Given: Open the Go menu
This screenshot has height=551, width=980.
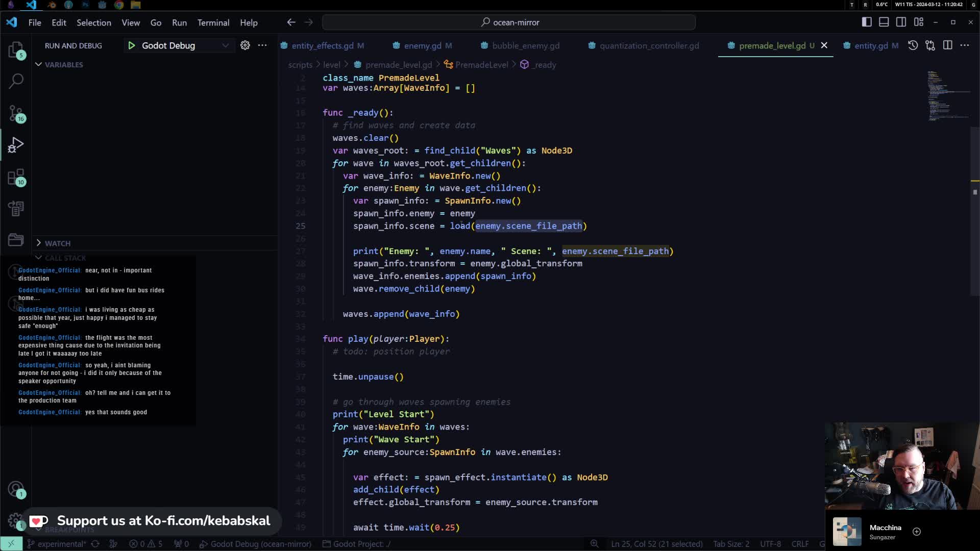Looking at the screenshot, I should 156,22.
